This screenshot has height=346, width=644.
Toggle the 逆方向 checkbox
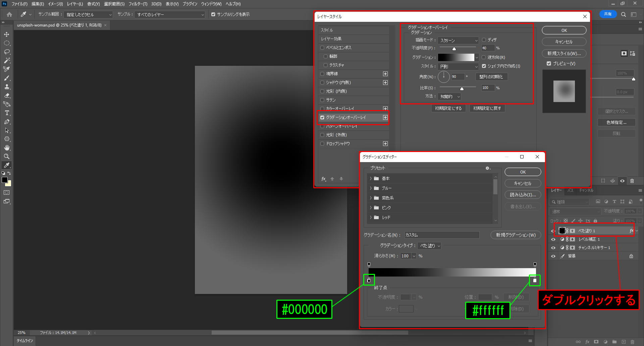click(484, 57)
